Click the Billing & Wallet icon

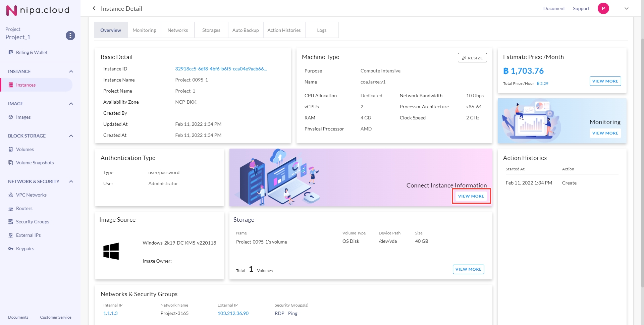click(x=11, y=52)
